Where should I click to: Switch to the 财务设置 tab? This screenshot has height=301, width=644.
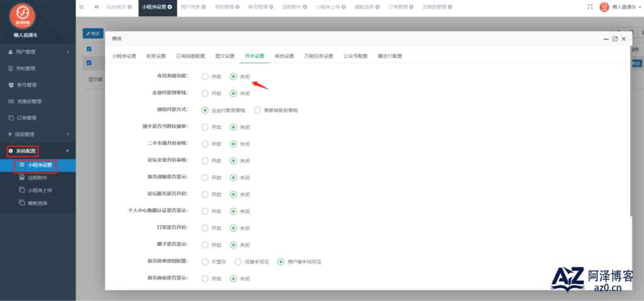point(156,57)
